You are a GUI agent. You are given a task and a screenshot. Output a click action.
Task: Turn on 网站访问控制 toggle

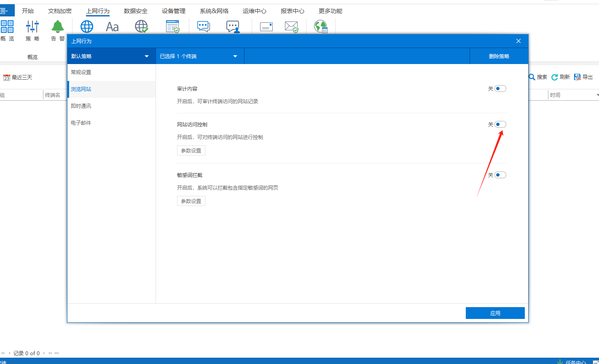tap(500, 125)
